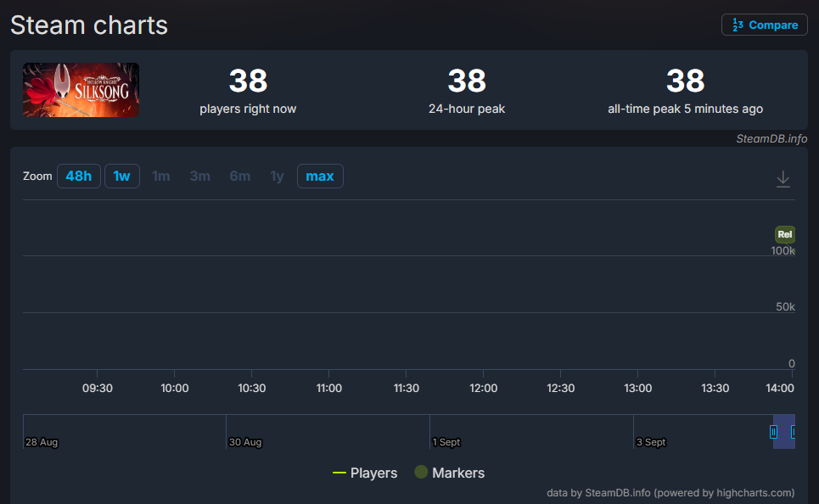
Task: Click the Rel release marker on chart
Action: coord(784,234)
